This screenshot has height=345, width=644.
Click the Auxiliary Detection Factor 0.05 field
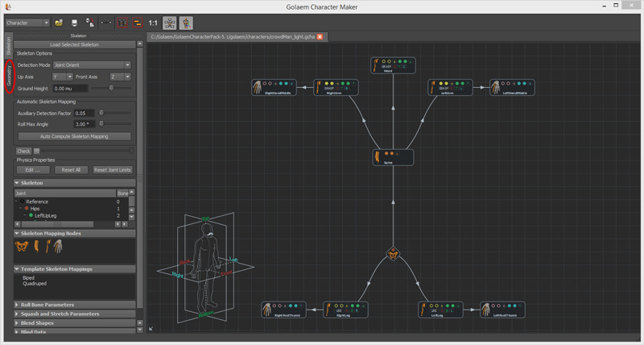[x=85, y=113]
